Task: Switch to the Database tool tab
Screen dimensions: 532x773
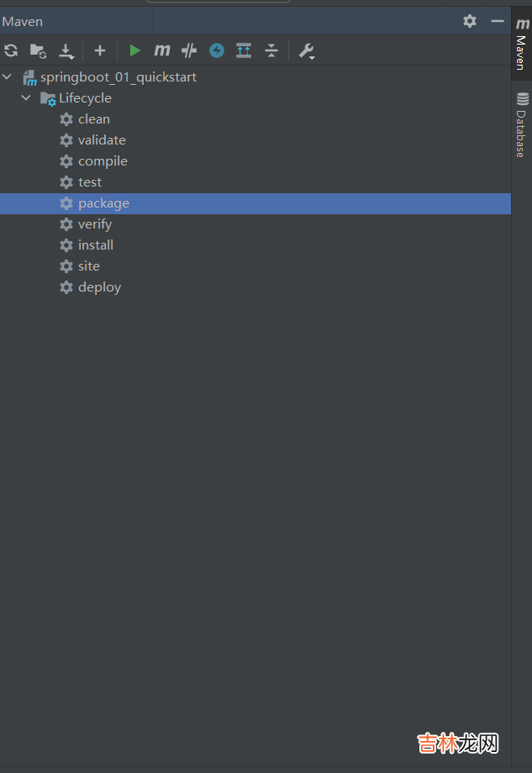Action: point(522,125)
